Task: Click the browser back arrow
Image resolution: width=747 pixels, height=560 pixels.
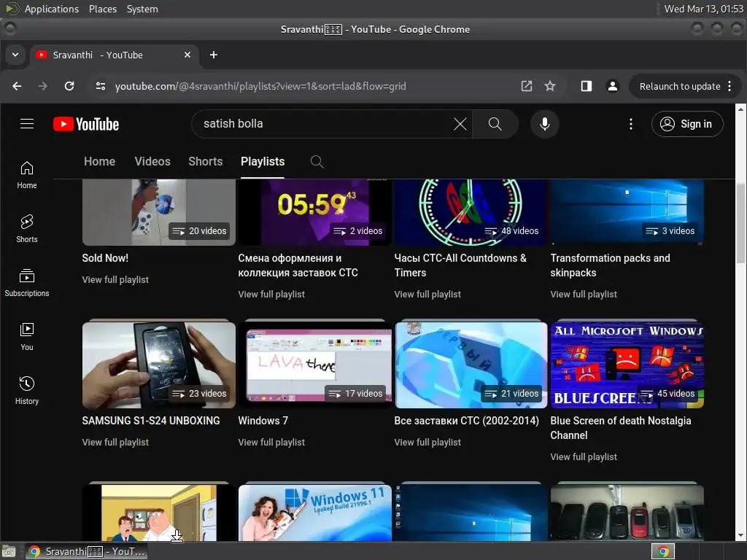Action: [17, 86]
